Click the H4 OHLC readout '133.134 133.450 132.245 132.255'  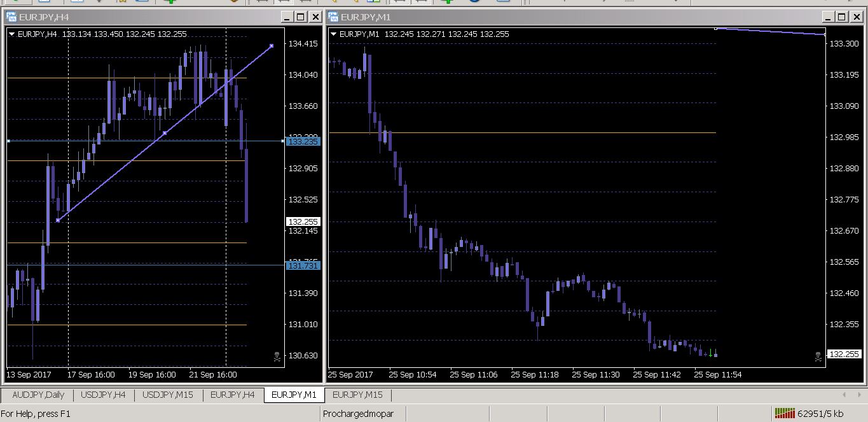125,34
